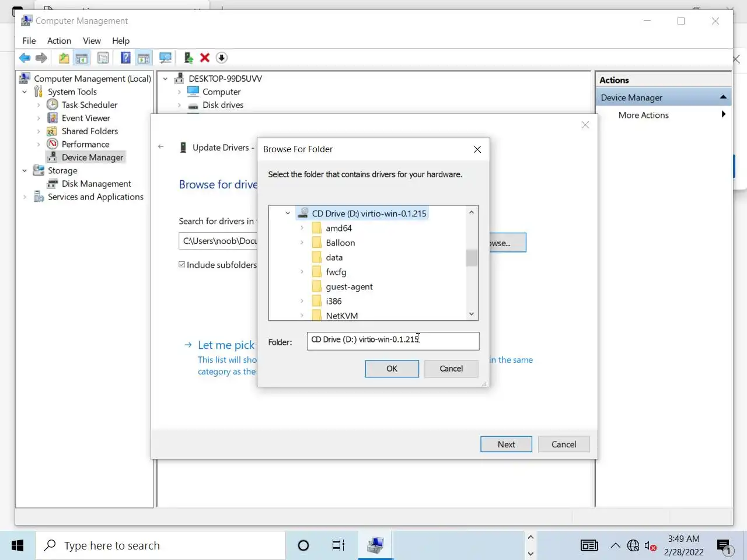Expand the i386 folder chevron
Viewport: 747px width, 560px height.
click(x=302, y=301)
